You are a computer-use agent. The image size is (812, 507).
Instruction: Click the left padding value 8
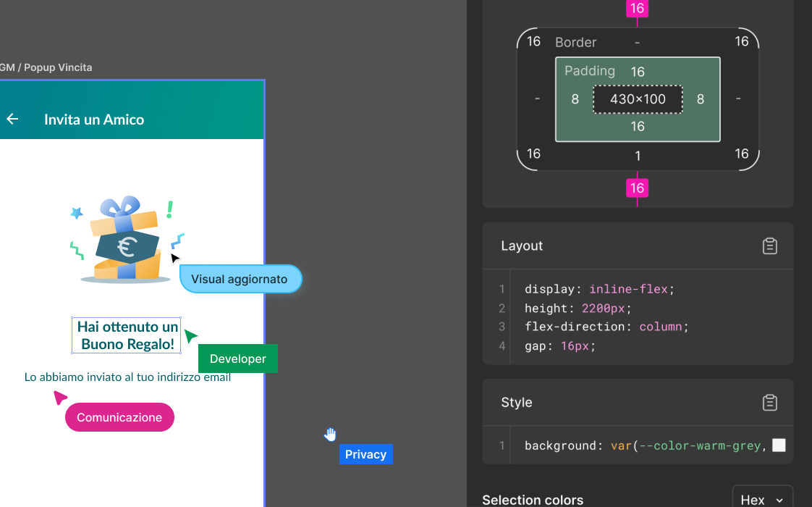pyautogui.click(x=575, y=99)
